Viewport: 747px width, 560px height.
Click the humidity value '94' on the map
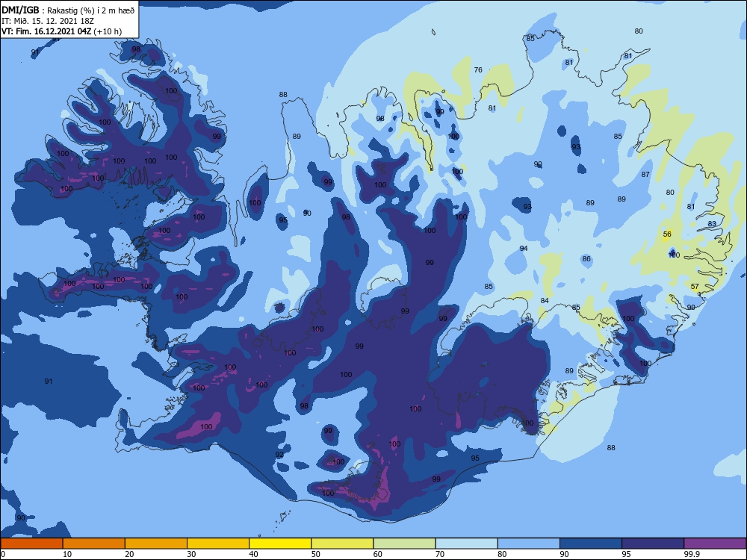click(524, 249)
